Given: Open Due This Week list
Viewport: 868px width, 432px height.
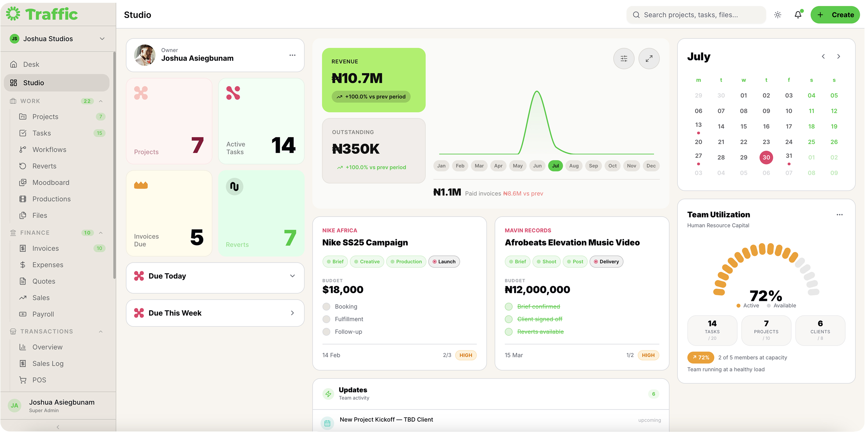Looking at the screenshot, I should click(x=215, y=313).
